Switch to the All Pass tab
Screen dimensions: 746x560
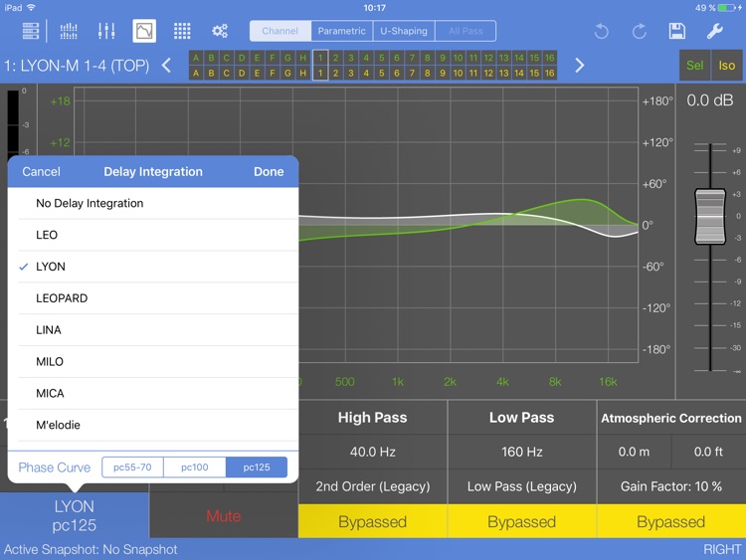(x=466, y=31)
